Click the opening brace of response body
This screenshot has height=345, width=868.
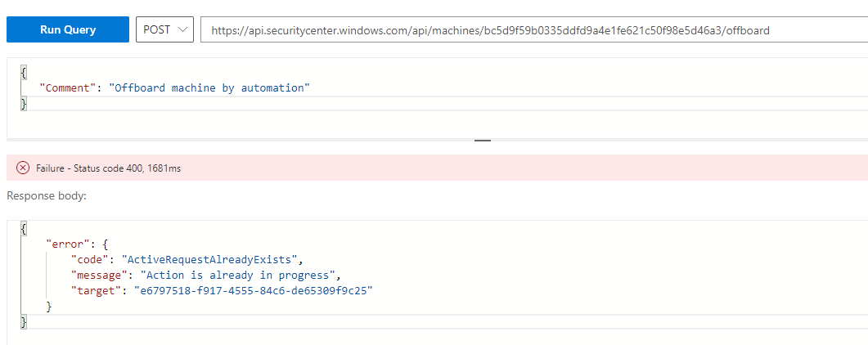[x=23, y=226]
